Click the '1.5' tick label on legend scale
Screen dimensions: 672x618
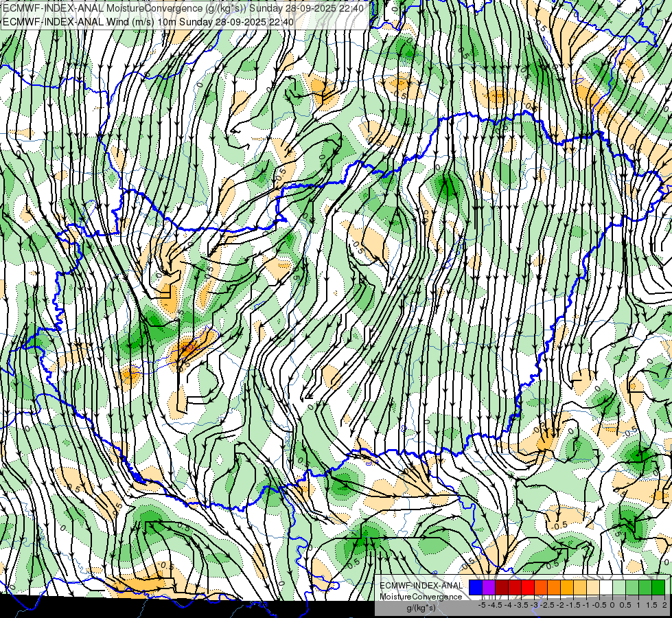click(x=651, y=605)
